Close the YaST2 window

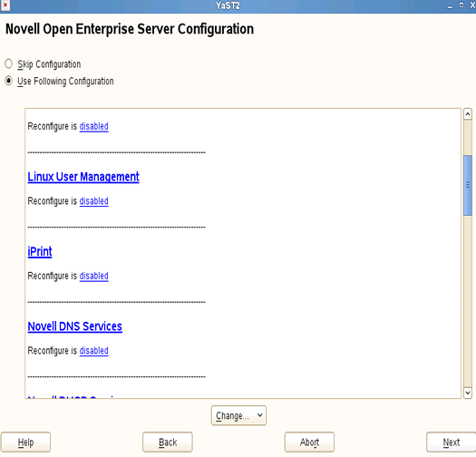pos(472,5)
